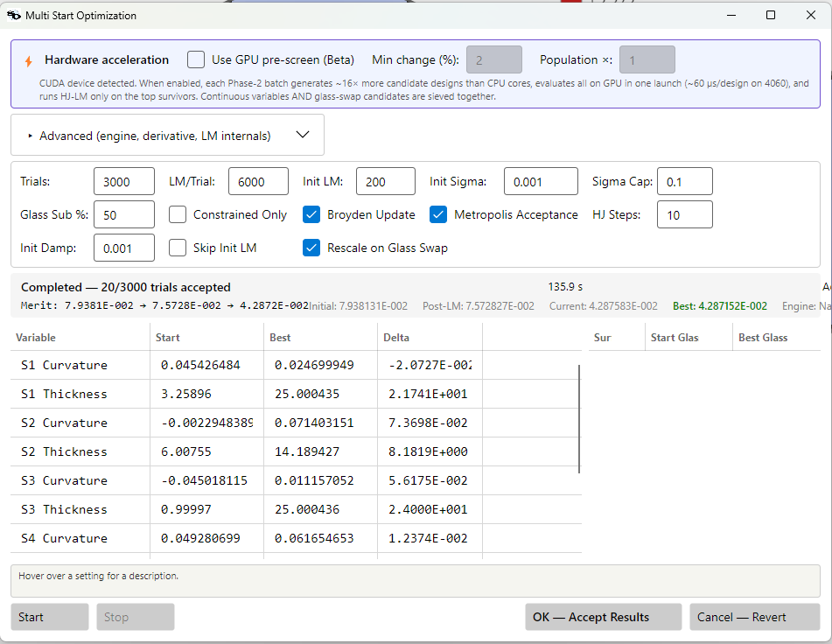
Task: Click S3 Curvature start value -0.045018115
Action: click(204, 480)
